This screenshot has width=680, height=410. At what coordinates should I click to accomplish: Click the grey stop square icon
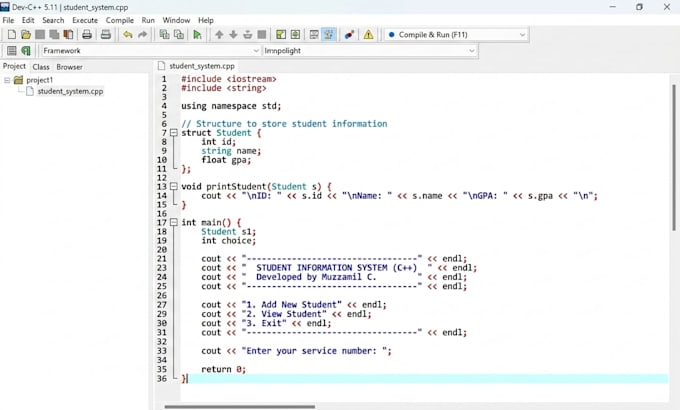pyautogui.click(x=262, y=35)
